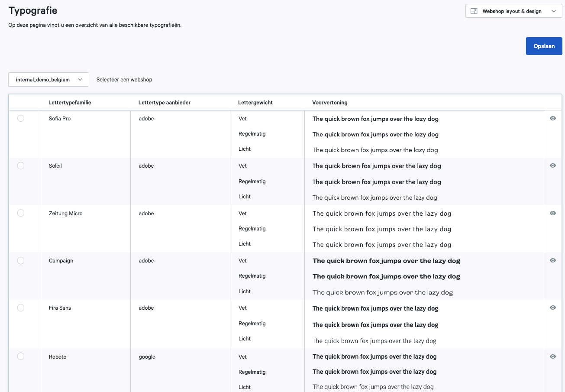Click the Voorvertoning column header
The image size is (565, 392).
(330, 103)
